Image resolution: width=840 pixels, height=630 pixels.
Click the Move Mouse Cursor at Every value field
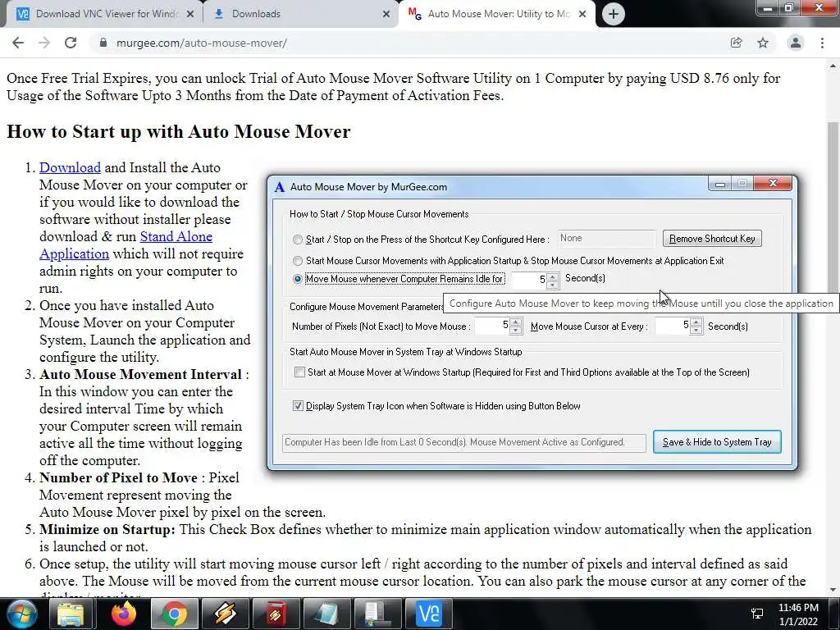(x=673, y=326)
